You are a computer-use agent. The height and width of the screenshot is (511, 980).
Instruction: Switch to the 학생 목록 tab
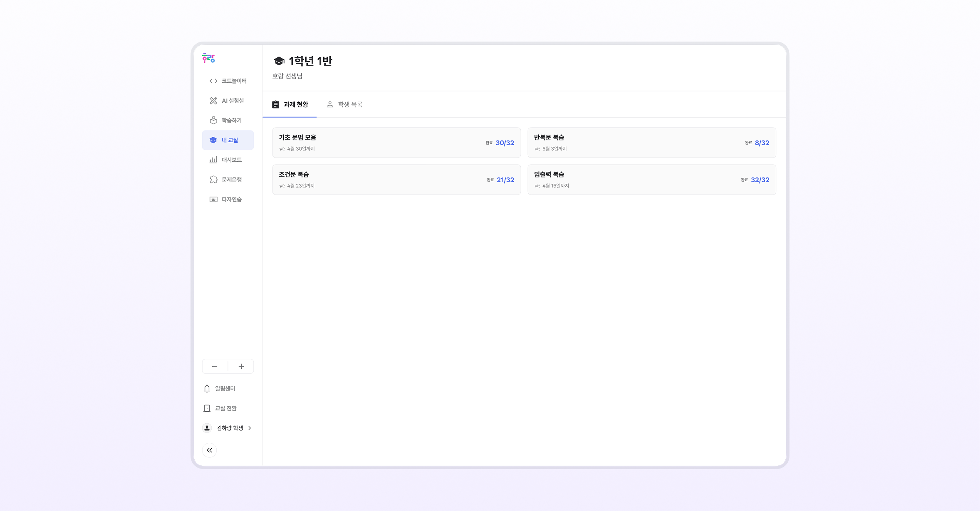[x=344, y=104]
